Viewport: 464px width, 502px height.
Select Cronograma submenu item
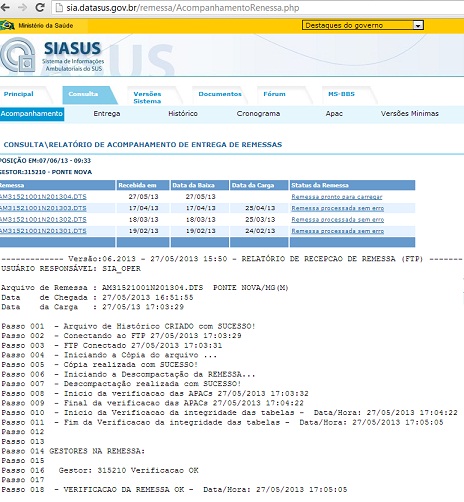pyautogui.click(x=258, y=114)
